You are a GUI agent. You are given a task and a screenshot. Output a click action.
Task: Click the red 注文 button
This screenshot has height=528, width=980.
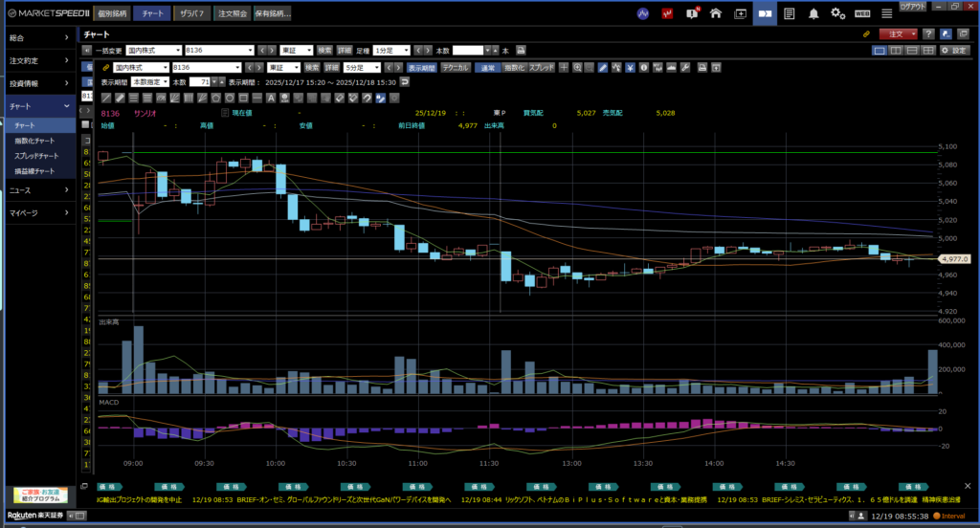click(x=899, y=33)
